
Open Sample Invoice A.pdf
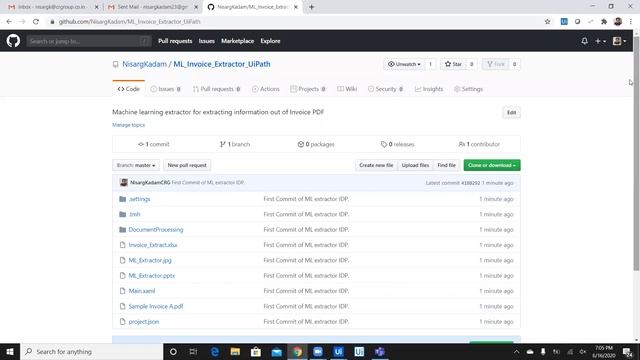[156, 306]
